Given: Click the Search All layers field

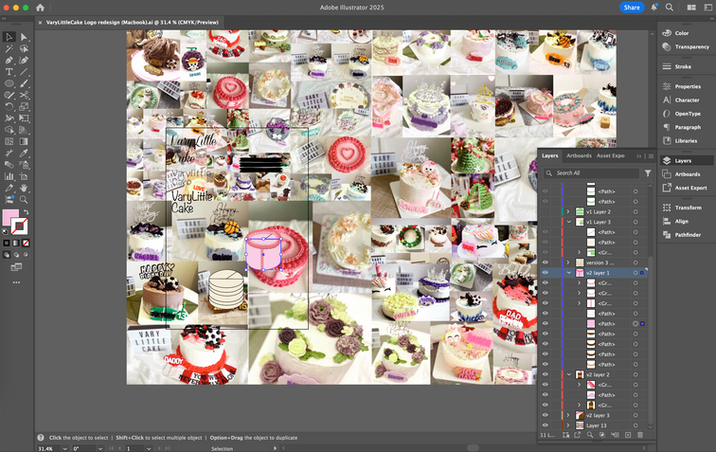Looking at the screenshot, I should pos(592,173).
